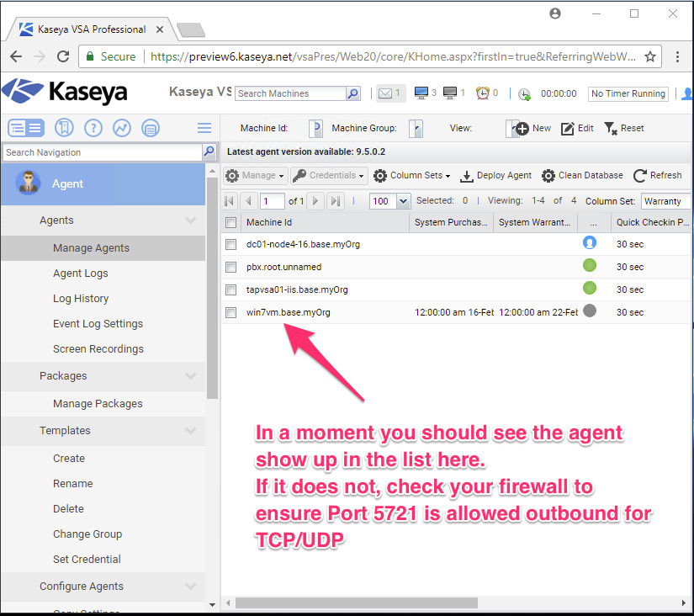Click the Kaseya VSA Professional browser tab
Image resolution: width=694 pixels, height=616 pixels.
click(91, 29)
